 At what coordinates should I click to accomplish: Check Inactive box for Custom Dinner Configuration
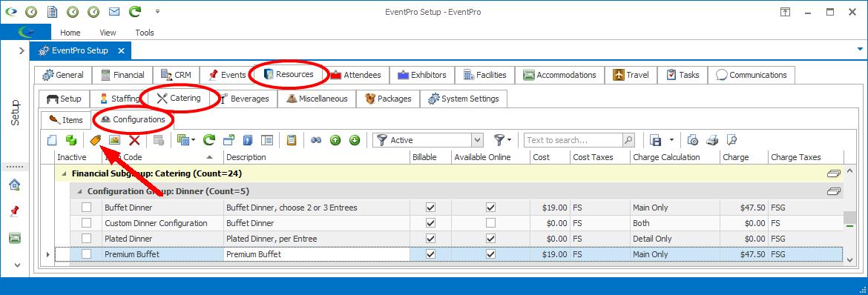pos(87,223)
